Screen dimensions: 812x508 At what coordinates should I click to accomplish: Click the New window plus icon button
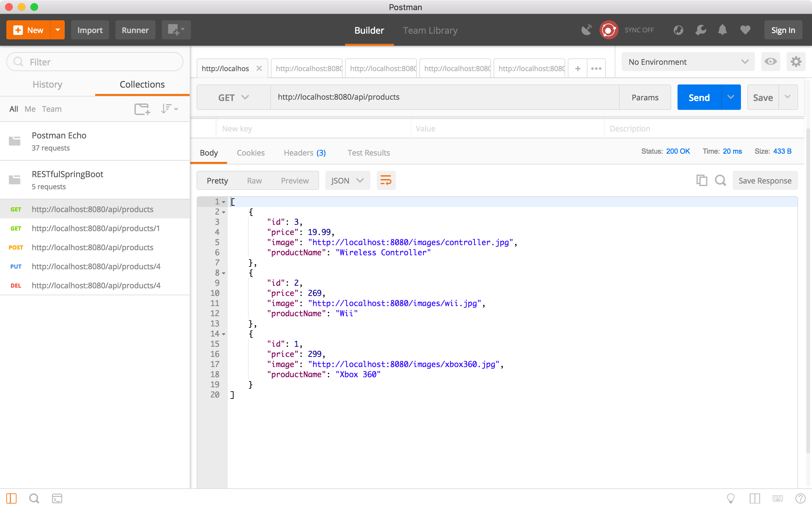tap(176, 30)
